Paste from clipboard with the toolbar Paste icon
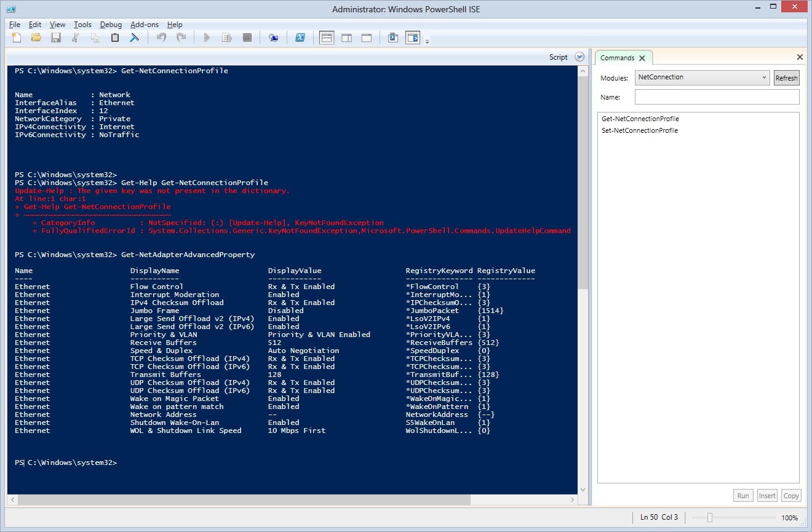 point(115,38)
